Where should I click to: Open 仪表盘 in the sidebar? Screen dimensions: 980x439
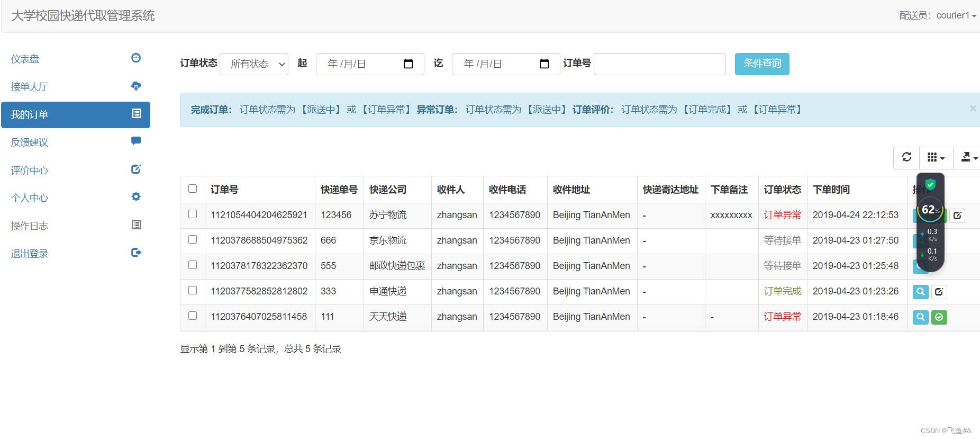[x=76, y=59]
